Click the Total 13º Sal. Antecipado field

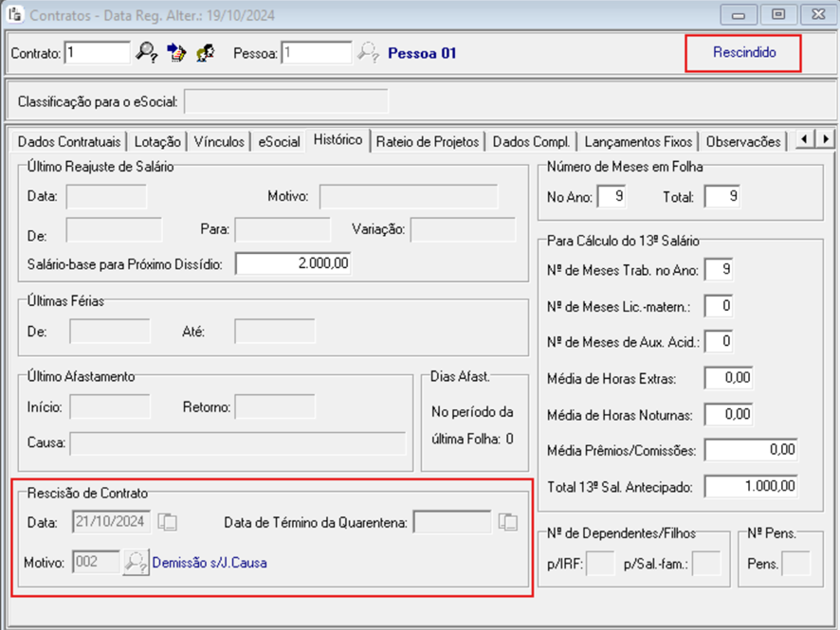pos(751,487)
